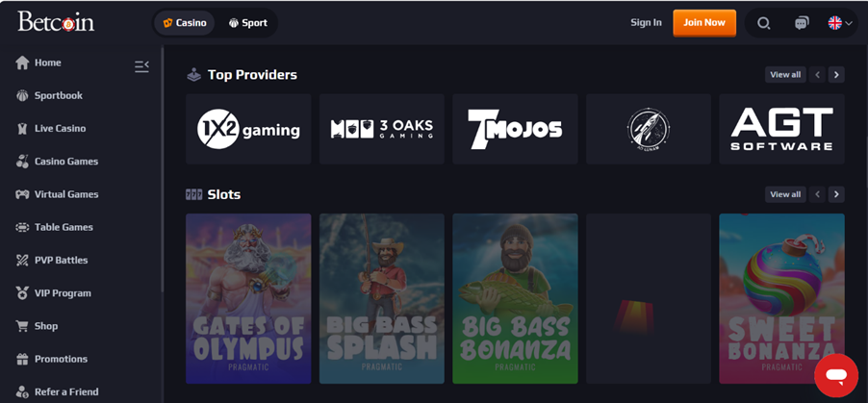
Task: Open search with the magnifier icon
Action: [763, 23]
